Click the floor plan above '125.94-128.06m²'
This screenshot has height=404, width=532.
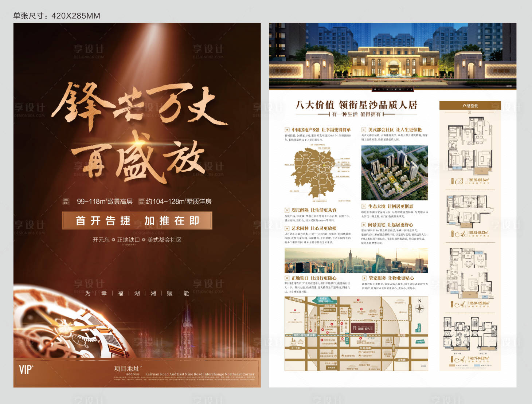tap(470, 273)
